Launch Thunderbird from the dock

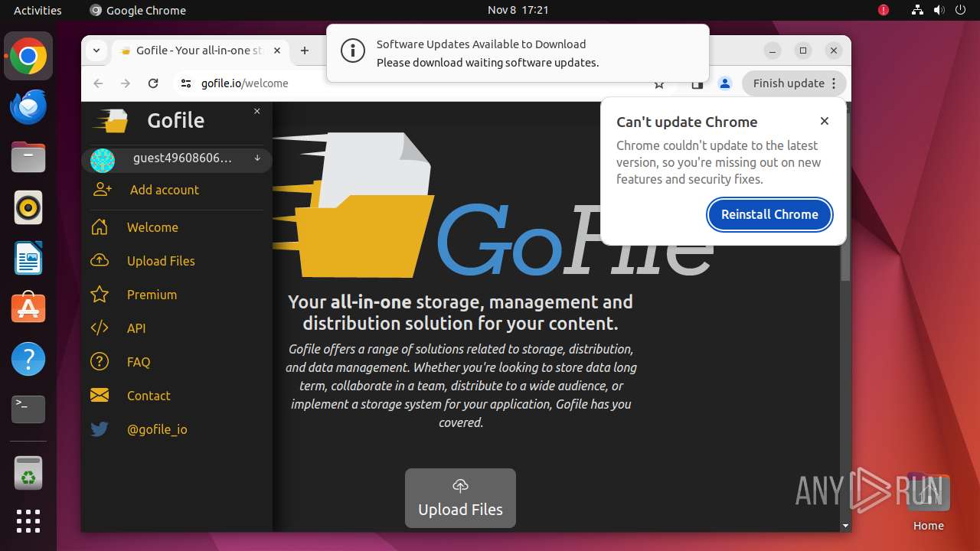pos(28,106)
